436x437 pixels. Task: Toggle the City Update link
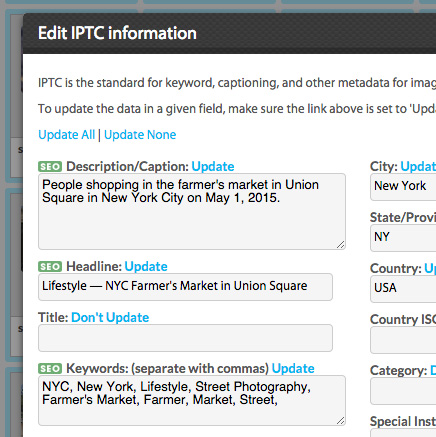(418, 166)
